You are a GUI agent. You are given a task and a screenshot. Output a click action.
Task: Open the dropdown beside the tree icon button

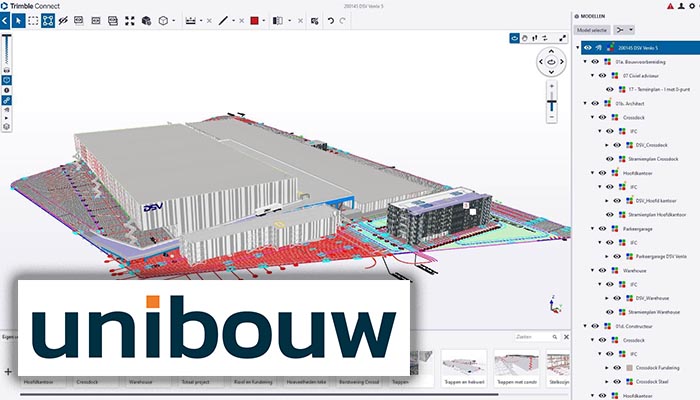(x=631, y=30)
